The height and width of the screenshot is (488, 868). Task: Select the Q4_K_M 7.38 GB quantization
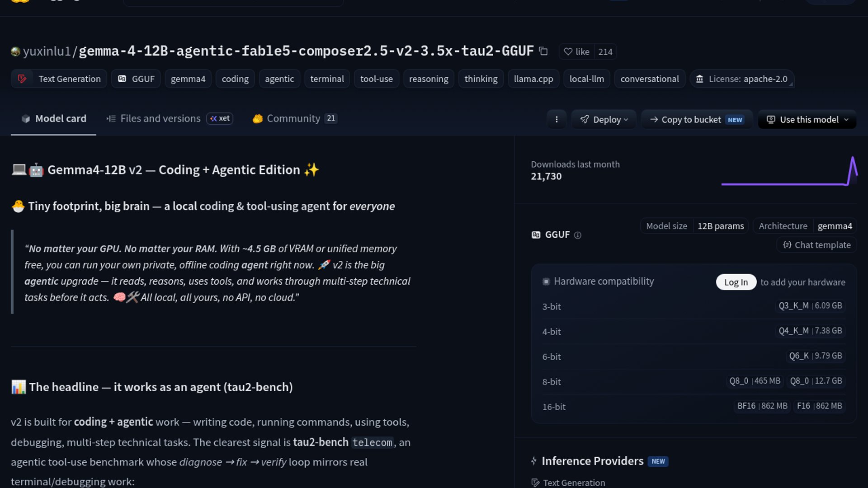(x=810, y=331)
